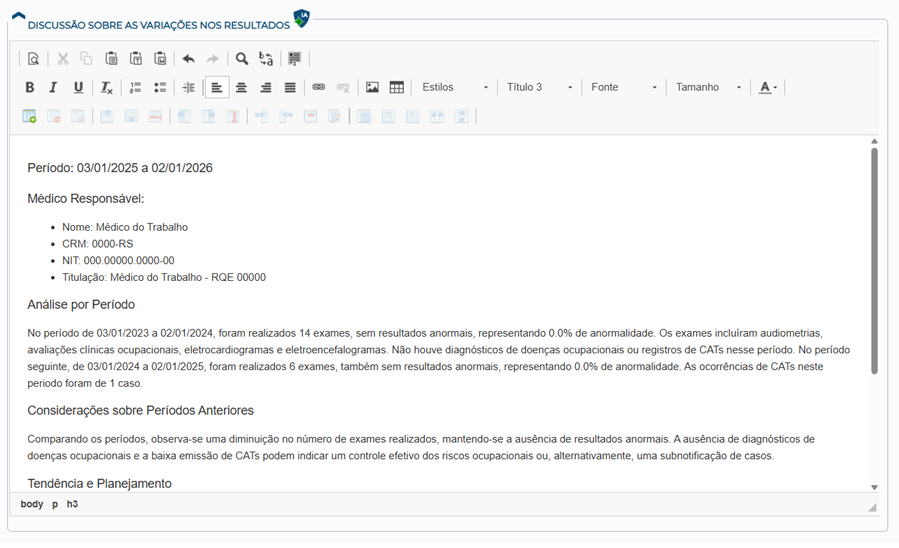Toggle bold formatting
The width and height of the screenshot is (899, 548).
pyautogui.click(x=30, y=88)
